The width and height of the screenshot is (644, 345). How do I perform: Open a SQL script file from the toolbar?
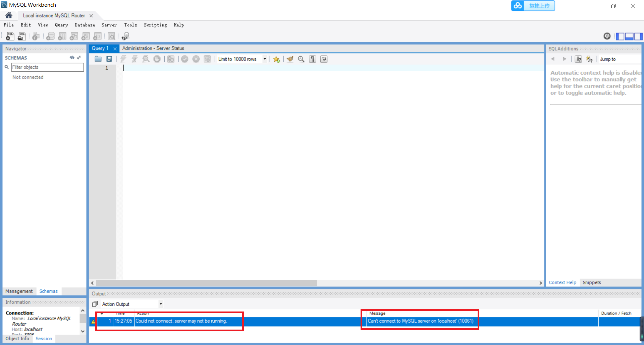click(22, 36)
